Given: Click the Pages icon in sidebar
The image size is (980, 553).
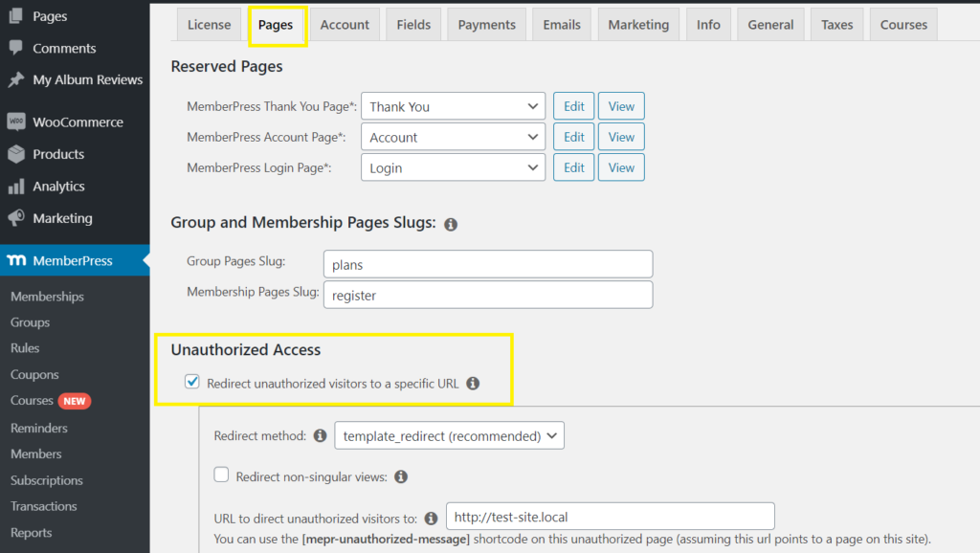Looking at the screenshot, I should (15, 16).
